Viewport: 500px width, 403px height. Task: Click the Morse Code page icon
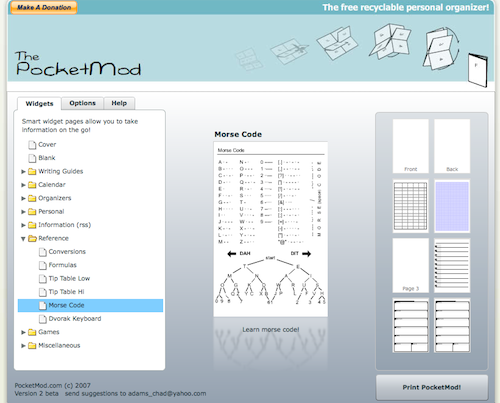42,306
